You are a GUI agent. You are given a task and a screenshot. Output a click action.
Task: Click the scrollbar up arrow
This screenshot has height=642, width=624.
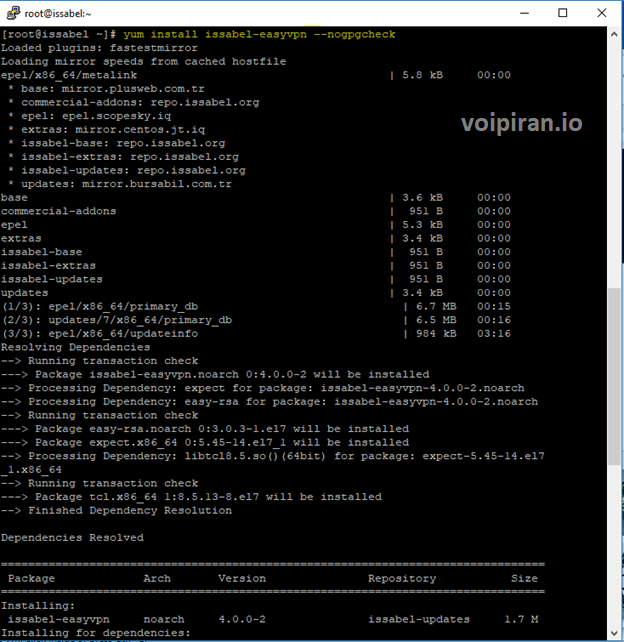(x=614, y=34)
